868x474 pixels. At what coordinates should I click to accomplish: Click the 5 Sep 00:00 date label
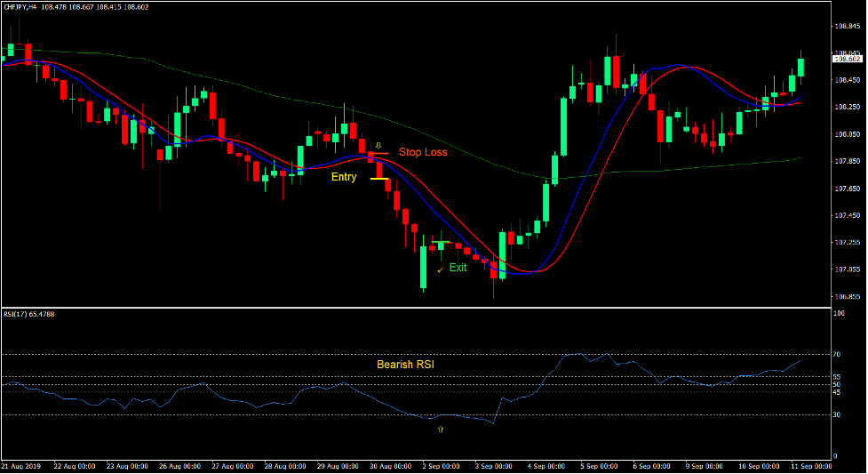click(599, 466)
